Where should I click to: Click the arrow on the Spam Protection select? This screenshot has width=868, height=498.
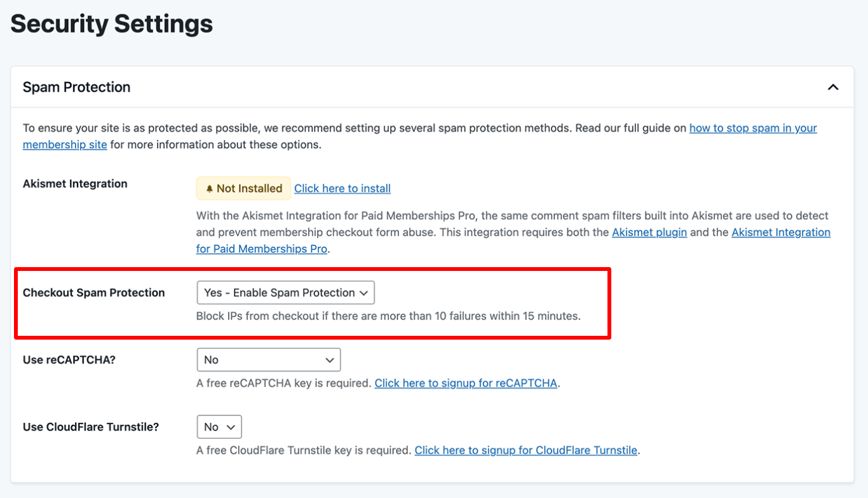[x=364, y=293]
